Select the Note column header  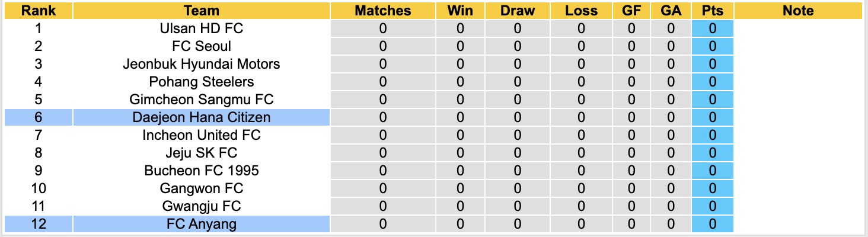click(797, 11)
